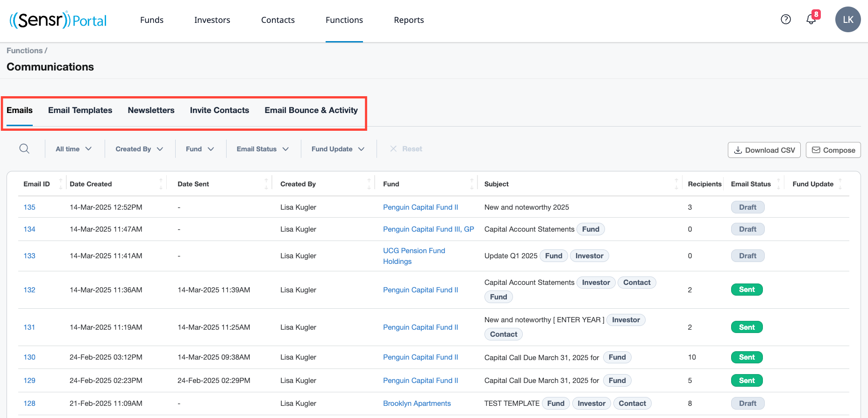Expand the Email Status filter dropdown
The width and height of the screenshot is (868, 418).
click(263, 149)
